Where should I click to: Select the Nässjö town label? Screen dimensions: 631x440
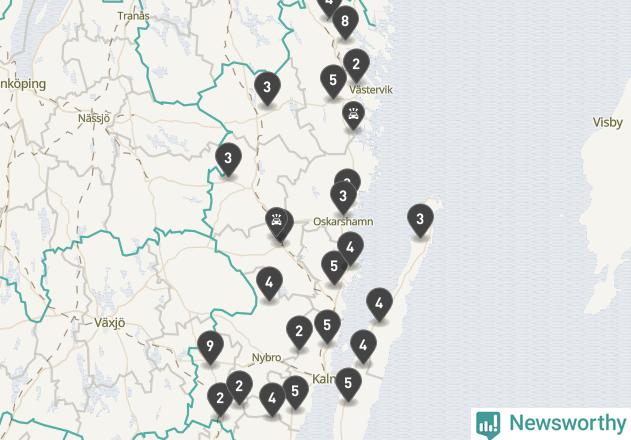pyautogui.click(x=94, y=118)
